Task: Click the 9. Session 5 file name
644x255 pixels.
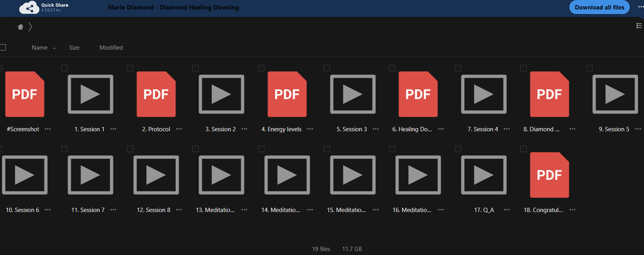Action: [x=614, y=129]
